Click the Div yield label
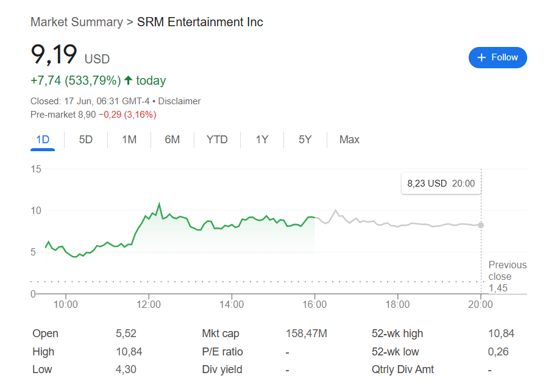Viewport: 554px width, 392px height. 222,369
